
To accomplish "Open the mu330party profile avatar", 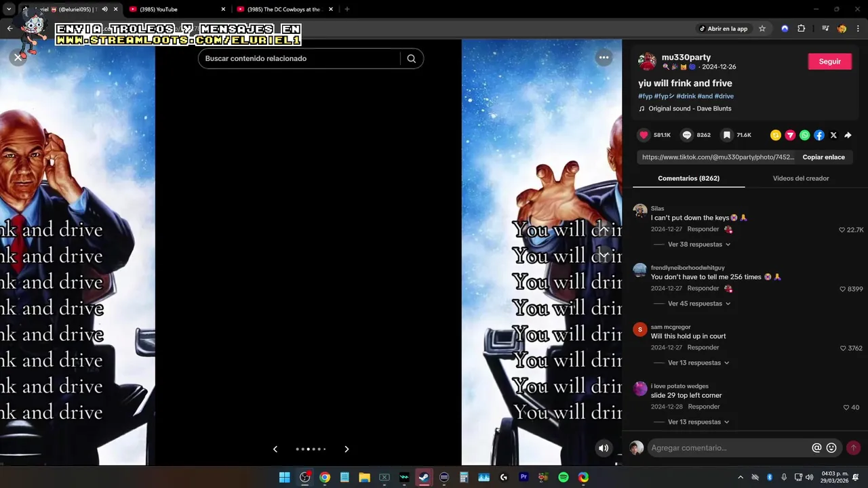I will click(x=647, y=62).
